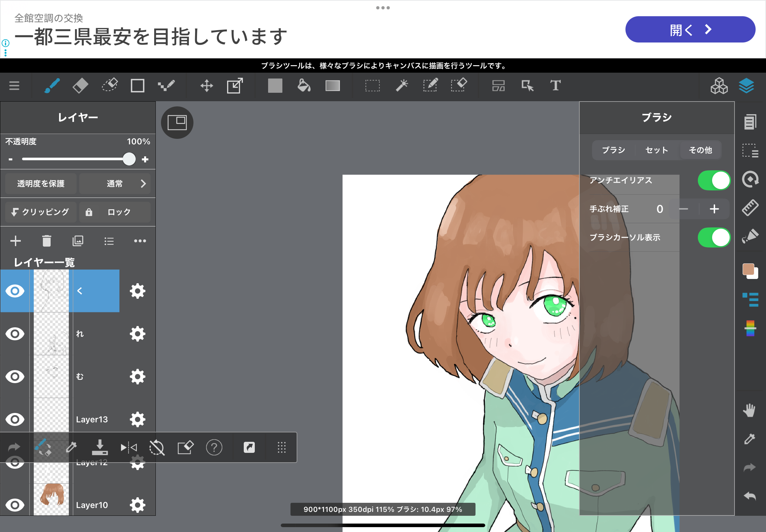Open the Hand pan tool in right sidebar
766x532 pixels.
click(750, 410)
